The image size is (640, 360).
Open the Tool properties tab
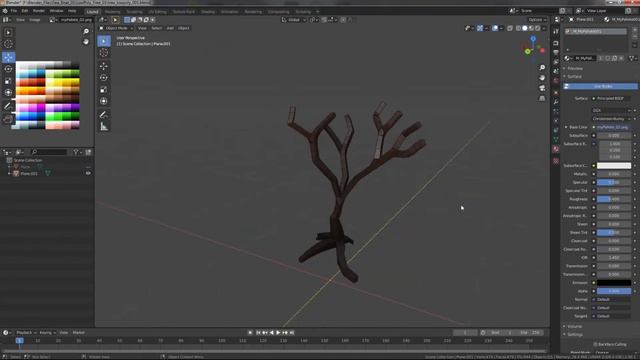556,31
